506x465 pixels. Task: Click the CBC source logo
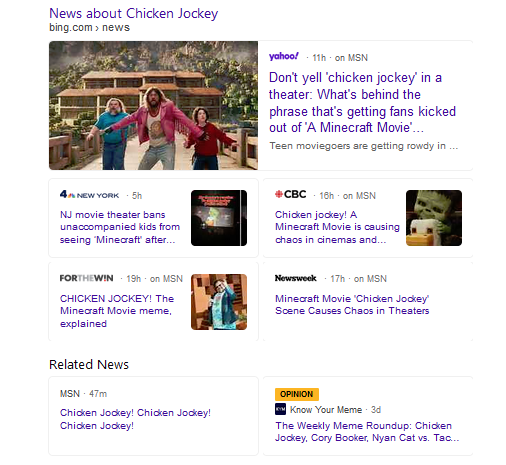tap(291, 194)
